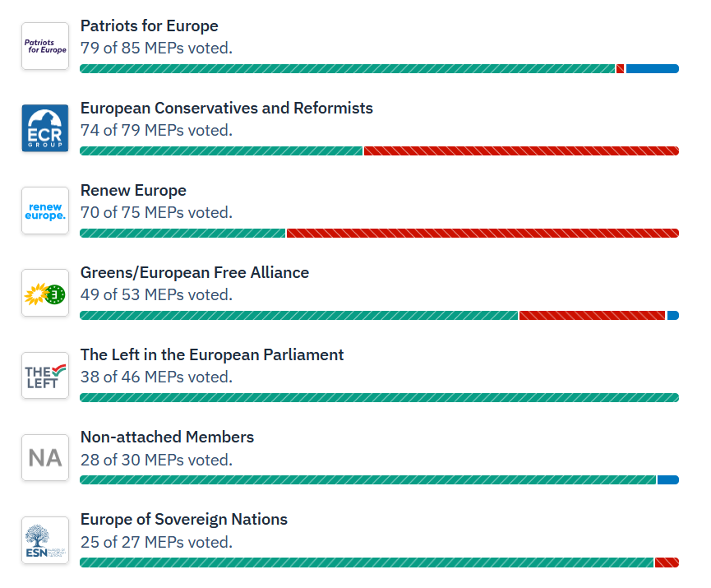Click the NA Non-attached Members icon
711x588 pixels.
[x=45, y=457]
